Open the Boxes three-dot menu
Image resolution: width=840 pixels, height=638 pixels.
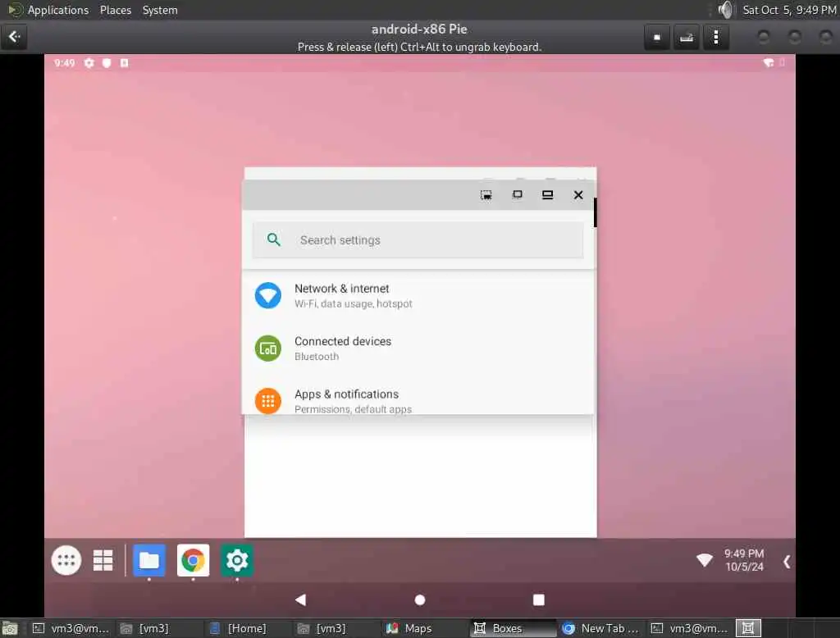pyautogui.click(x=715, y=38)
